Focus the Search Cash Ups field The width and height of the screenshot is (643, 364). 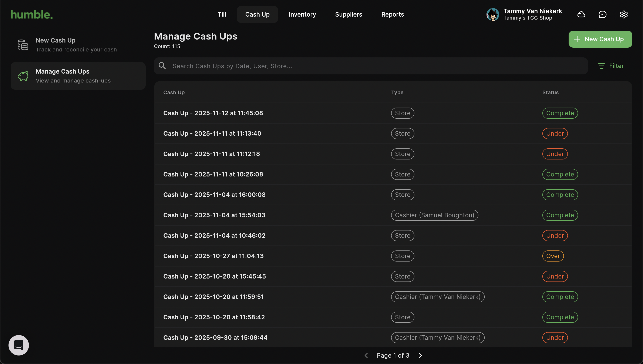coord(375,66)
